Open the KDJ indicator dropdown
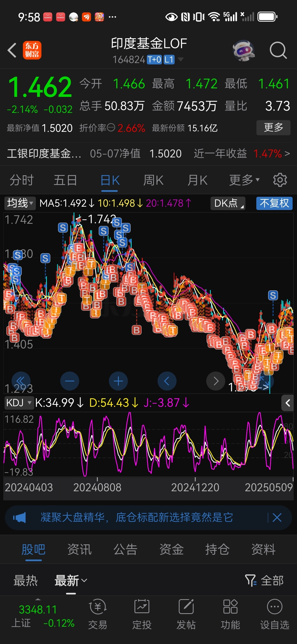Viewport: 297px width, 644px height. pos(19,403)
